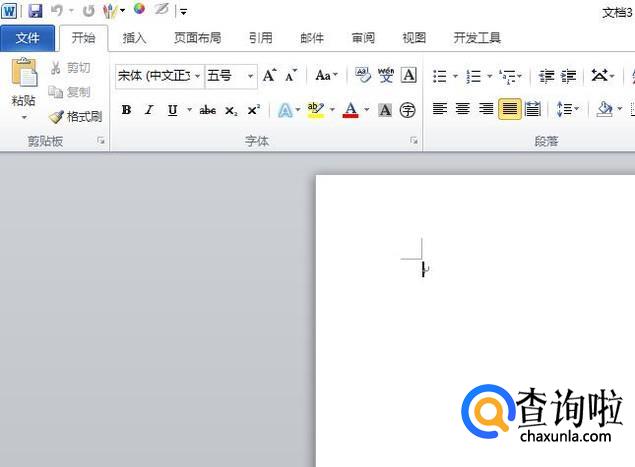Open the Font (字体) dialog launcher
635x467 pixels.
413,141
